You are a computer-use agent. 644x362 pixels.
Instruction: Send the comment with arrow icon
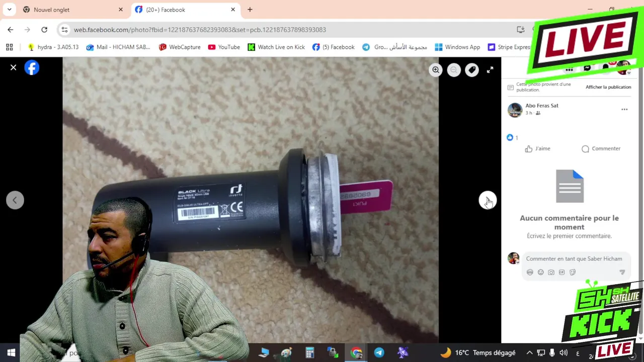point(622,272)
